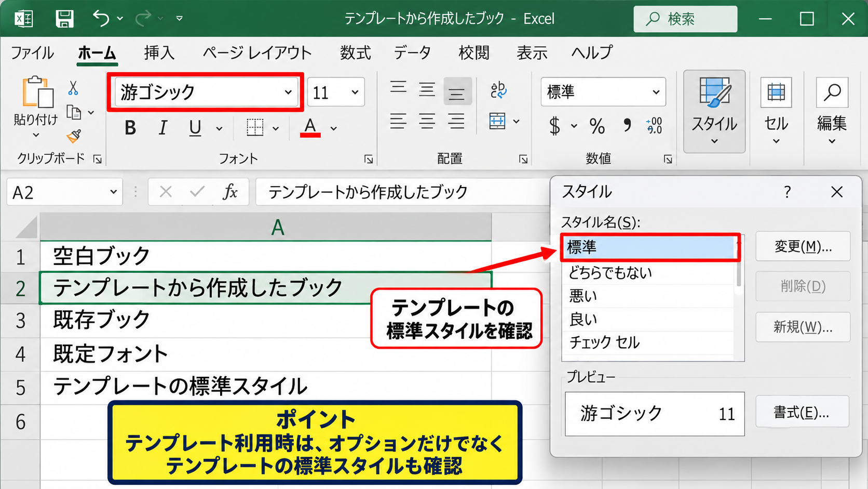Toggle Underline formatting
This screenshot has height=489, width=868.
click(x=195, y=127)
